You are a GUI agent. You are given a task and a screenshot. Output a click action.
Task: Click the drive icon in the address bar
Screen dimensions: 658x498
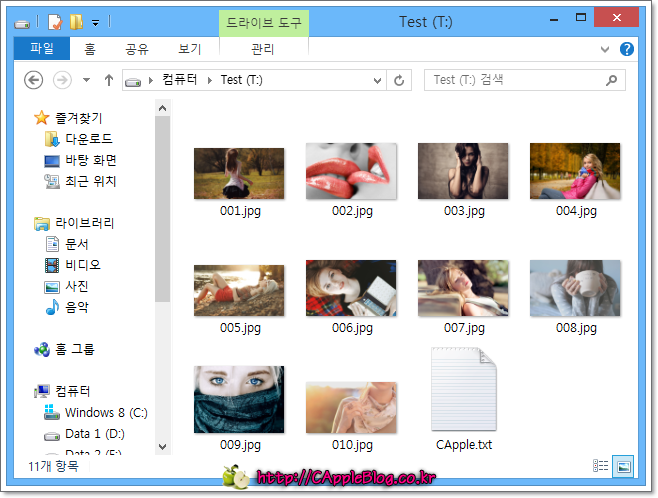click(133, 81)
